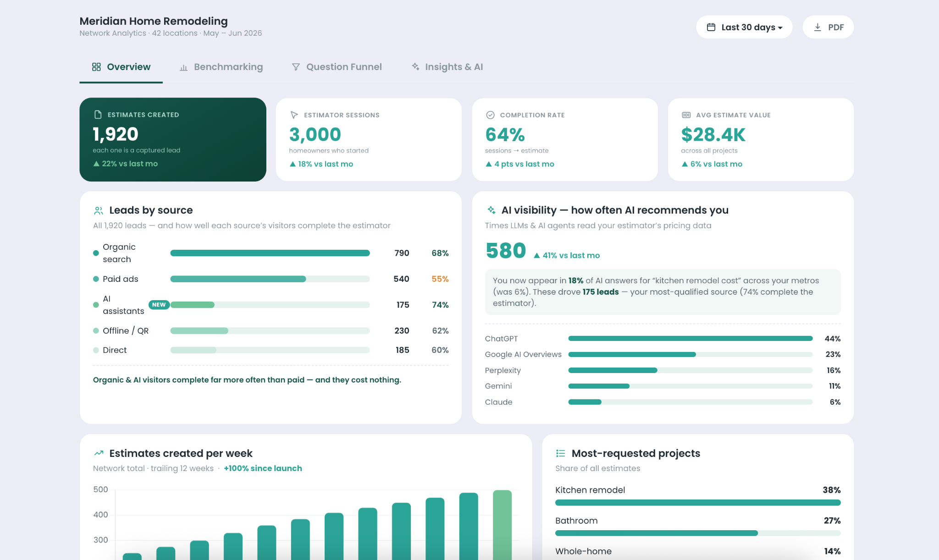Click the up triangle beside 22% vs last mo
Viewport: 939px width, 560px height.
click(96, 164)
